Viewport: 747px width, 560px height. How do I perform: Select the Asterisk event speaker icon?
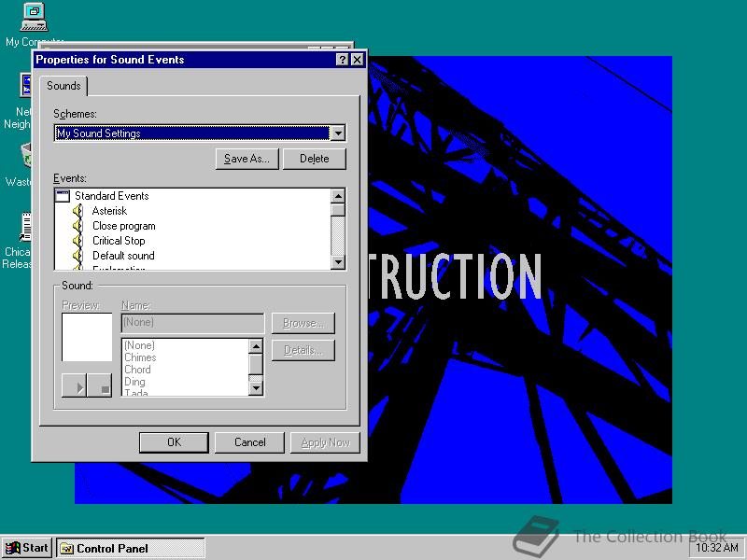click(x=78, y=211)
